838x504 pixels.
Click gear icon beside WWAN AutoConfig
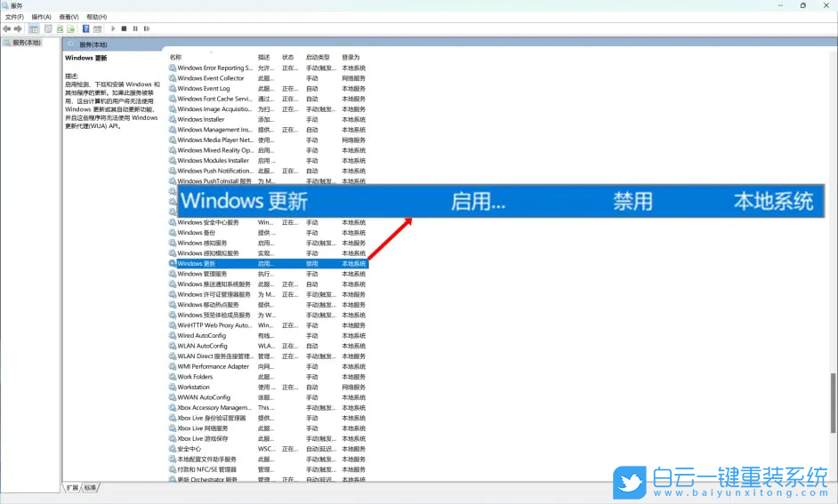point(173,397)
